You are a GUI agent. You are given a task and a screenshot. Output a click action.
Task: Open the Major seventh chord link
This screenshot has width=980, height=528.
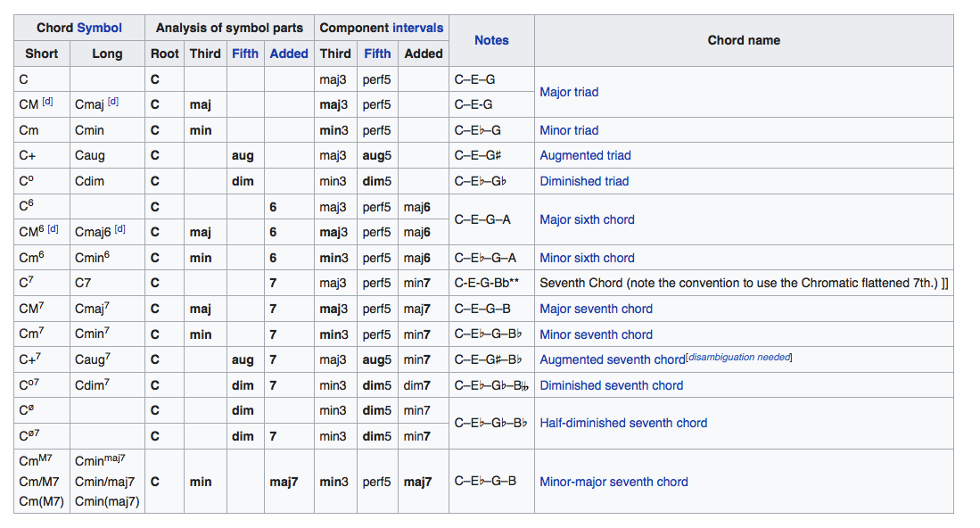596,309
